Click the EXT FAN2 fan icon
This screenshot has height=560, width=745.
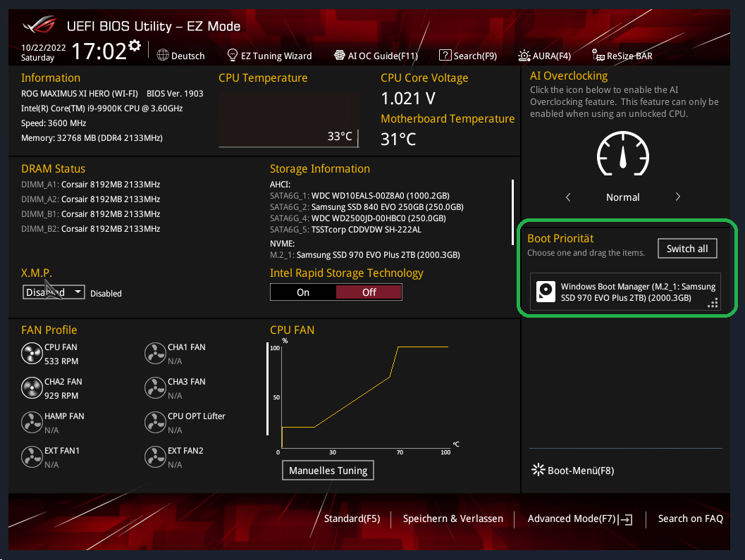(x=155, y=457)
